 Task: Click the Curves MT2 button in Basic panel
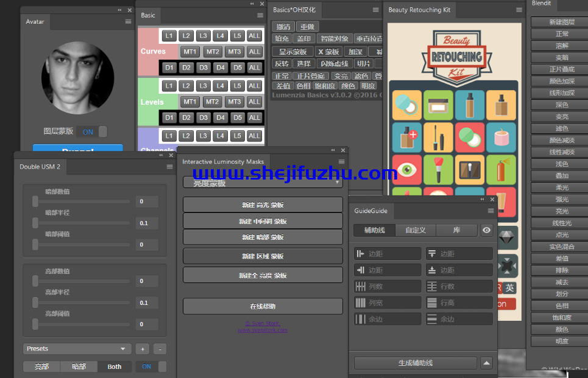click(213, 52)
